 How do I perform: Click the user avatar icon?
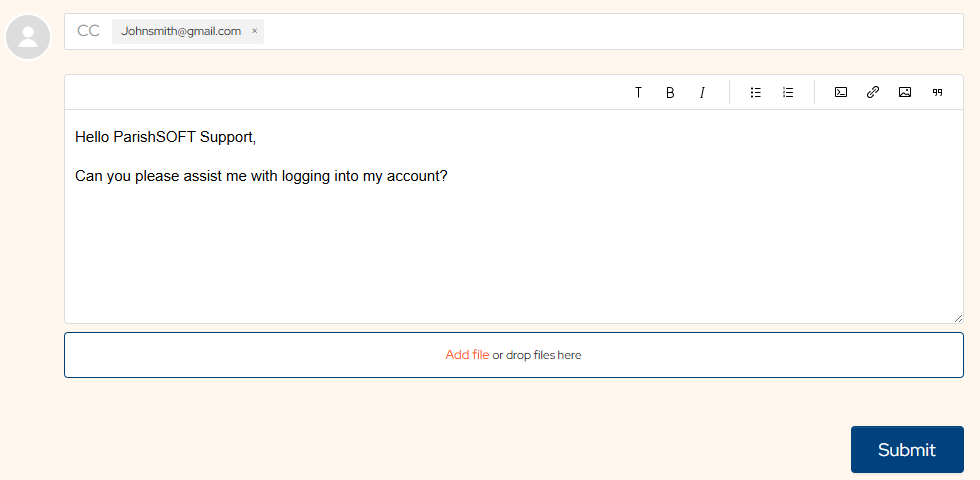pos(28,37)
